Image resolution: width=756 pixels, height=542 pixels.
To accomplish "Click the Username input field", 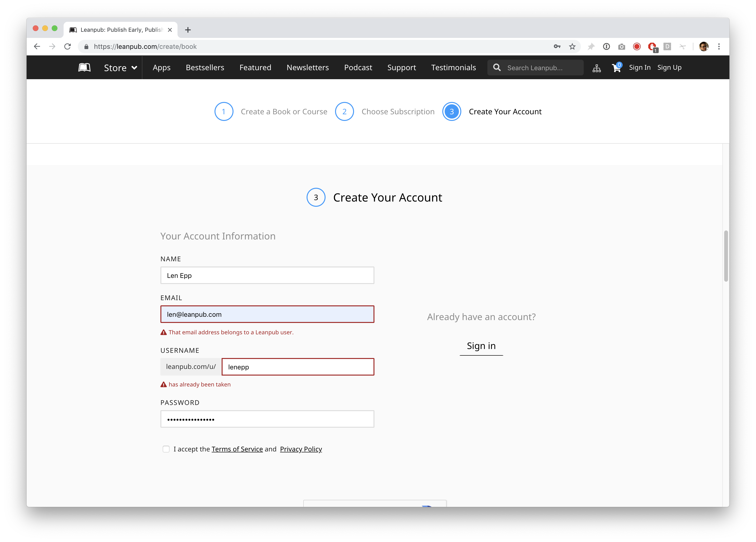I will tap(298, 367).
